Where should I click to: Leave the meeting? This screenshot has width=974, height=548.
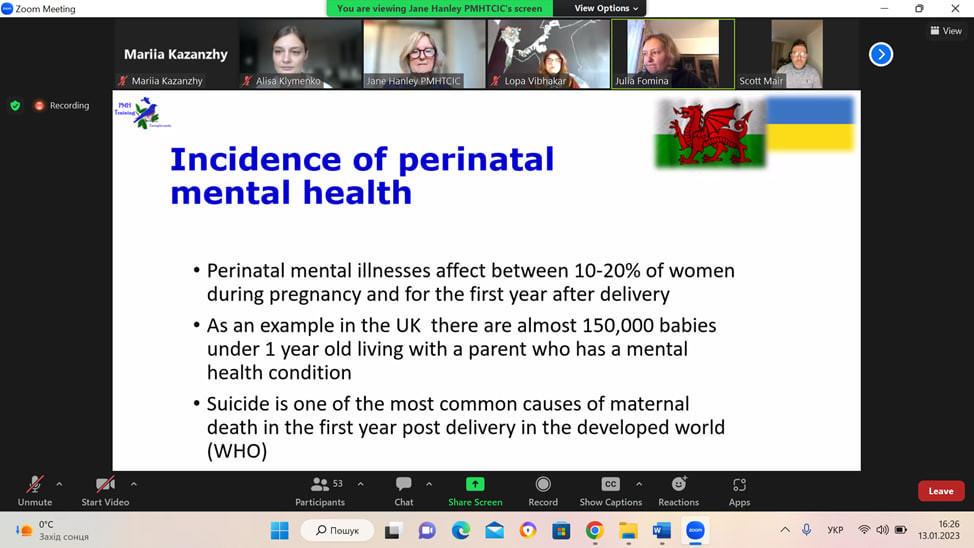pos(940,491)
